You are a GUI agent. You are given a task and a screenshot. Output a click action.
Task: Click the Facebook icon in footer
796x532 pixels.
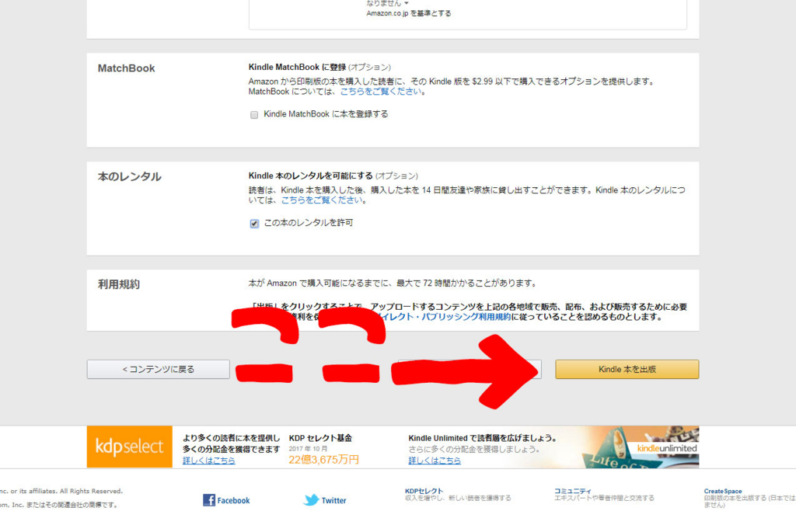coord(208,500)
